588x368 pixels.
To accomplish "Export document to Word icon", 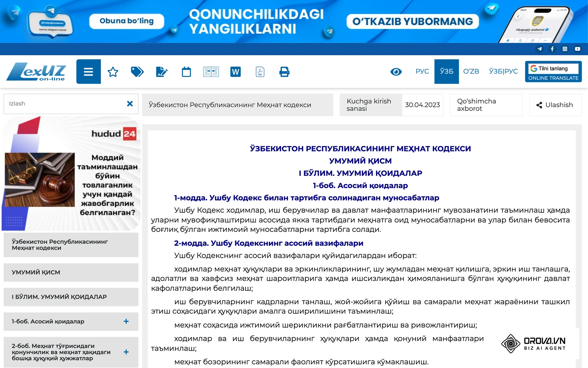I will (x=236, y=72).
